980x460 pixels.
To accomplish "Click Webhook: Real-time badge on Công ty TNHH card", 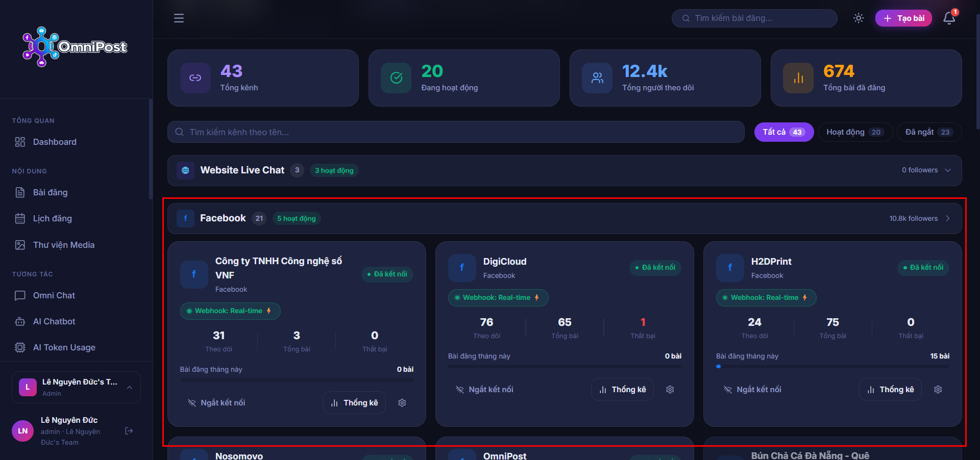I will 230,311.
